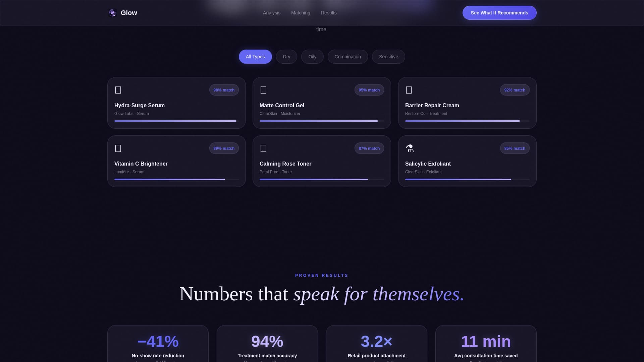Click Salicylic Exfoliant match progress bar
The height and width of the screenshot is (362, 644).
(x=467, y=179)
